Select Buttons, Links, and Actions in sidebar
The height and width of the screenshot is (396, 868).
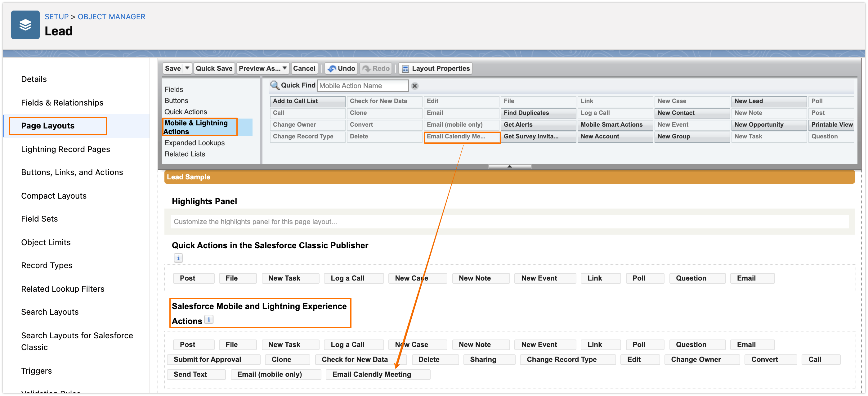point(72,172)
